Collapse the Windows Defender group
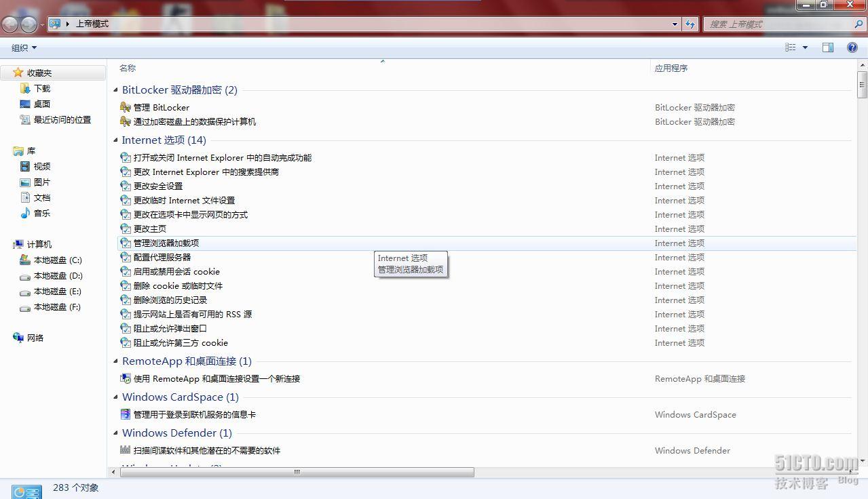This screenshot has height=499, width=868. pos(115,433)
